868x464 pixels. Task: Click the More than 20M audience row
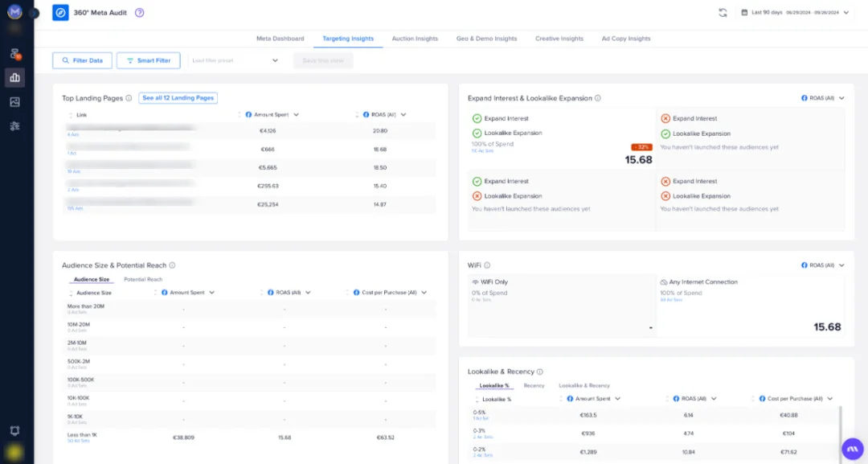(250, 309)
